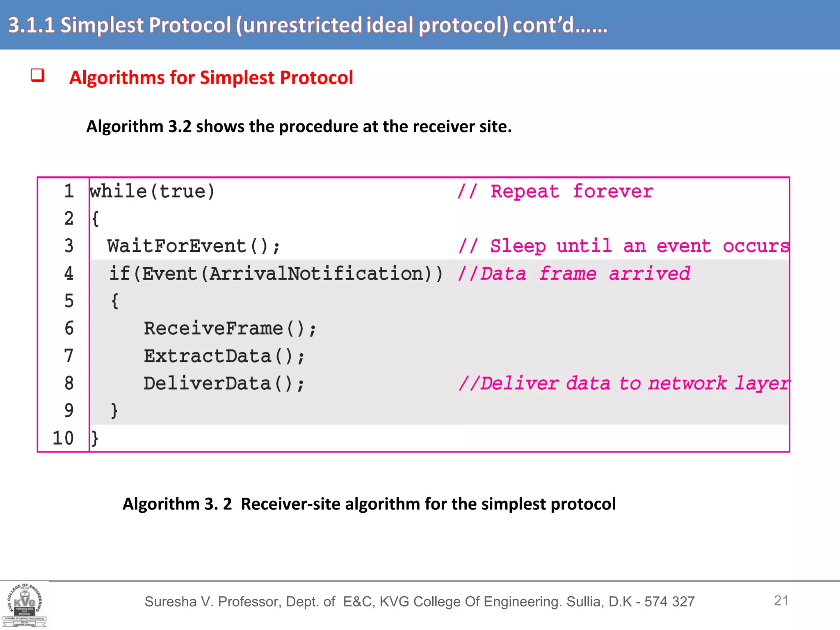This screenshot has width=840, height=630.
Task: Click the 'DeliverData();' call
Action: pyautogui.click(x=224, y=383)
